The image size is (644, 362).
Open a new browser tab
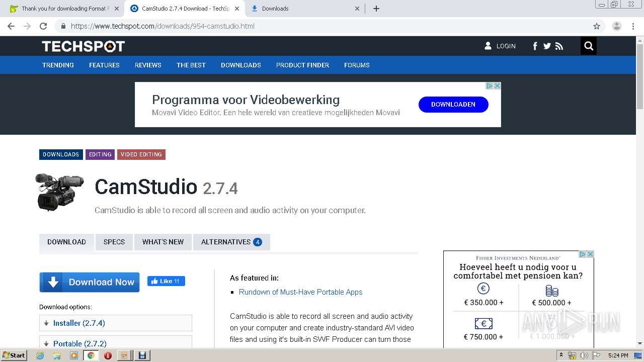click(x=376, y=9)
